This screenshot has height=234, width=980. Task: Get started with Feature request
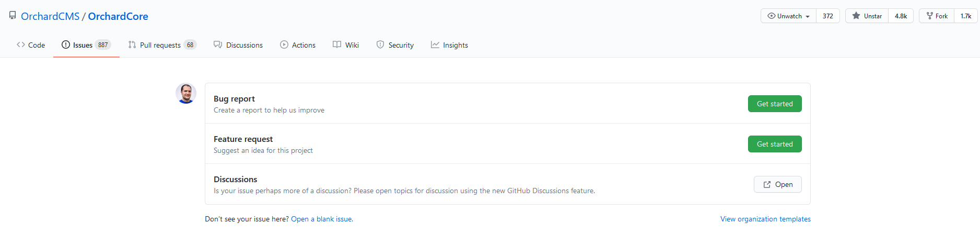click(775, 144)
